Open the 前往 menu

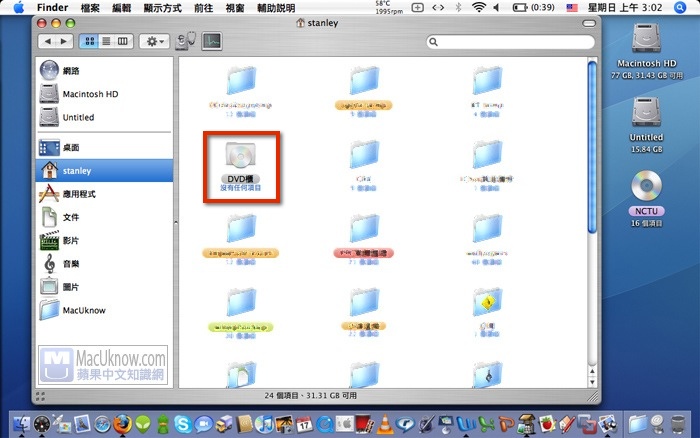click(x=204, y=8)
